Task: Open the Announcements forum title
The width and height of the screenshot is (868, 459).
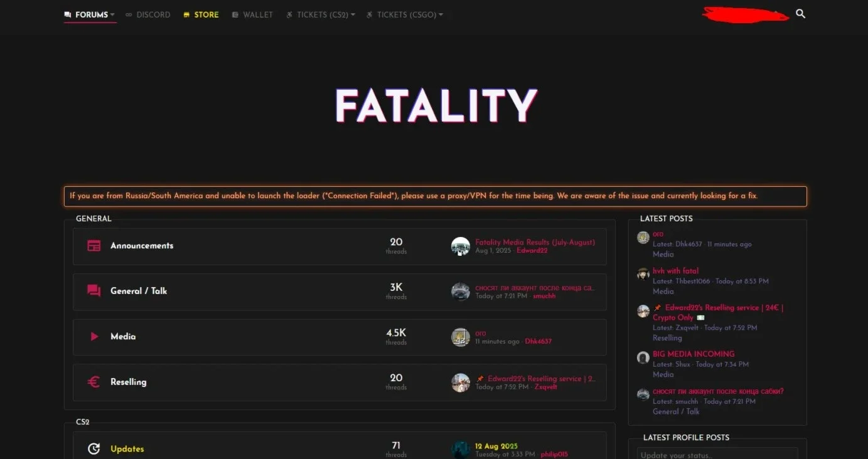Action: [x=142, y=246]
